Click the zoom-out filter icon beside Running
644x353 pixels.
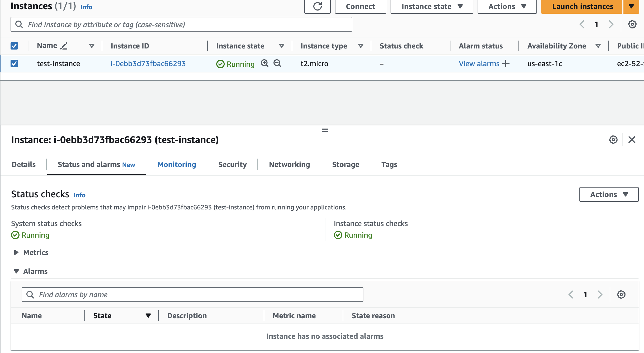click(277, 63)
